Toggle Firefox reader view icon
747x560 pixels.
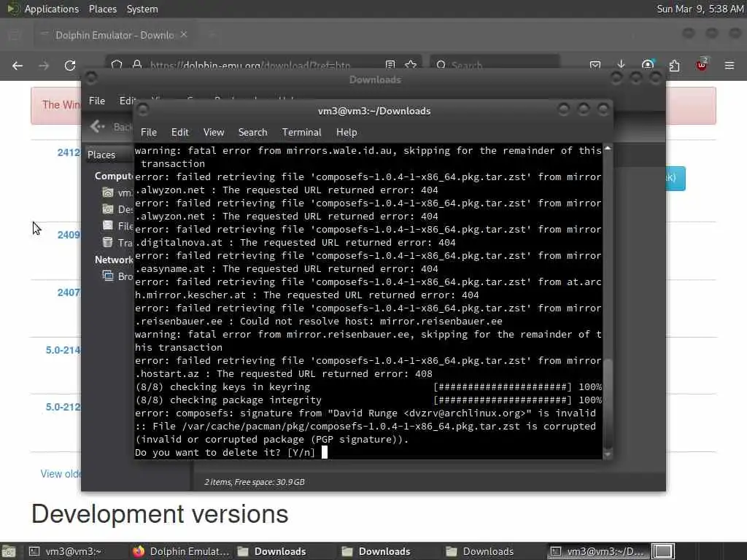(x=390, y=64)
